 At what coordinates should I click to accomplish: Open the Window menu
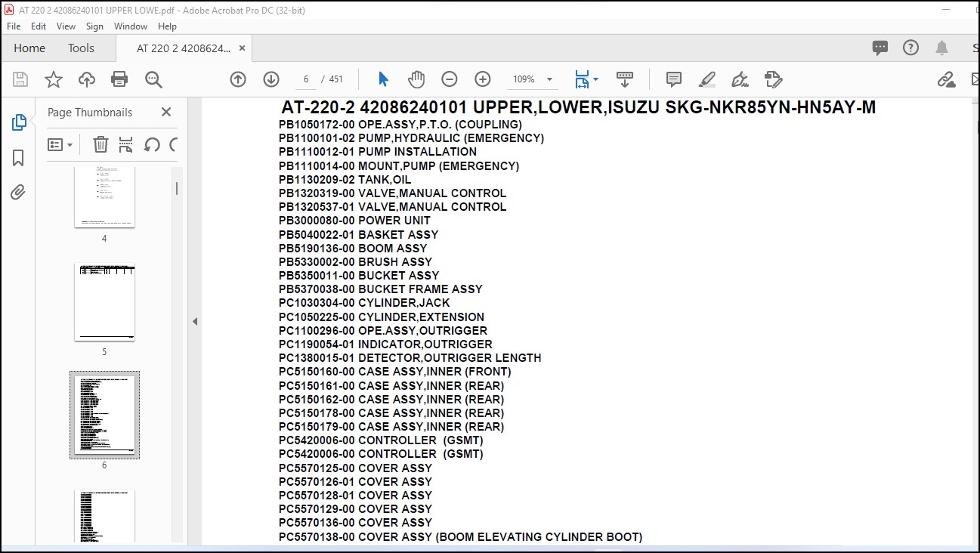click(x=131, y=26)
